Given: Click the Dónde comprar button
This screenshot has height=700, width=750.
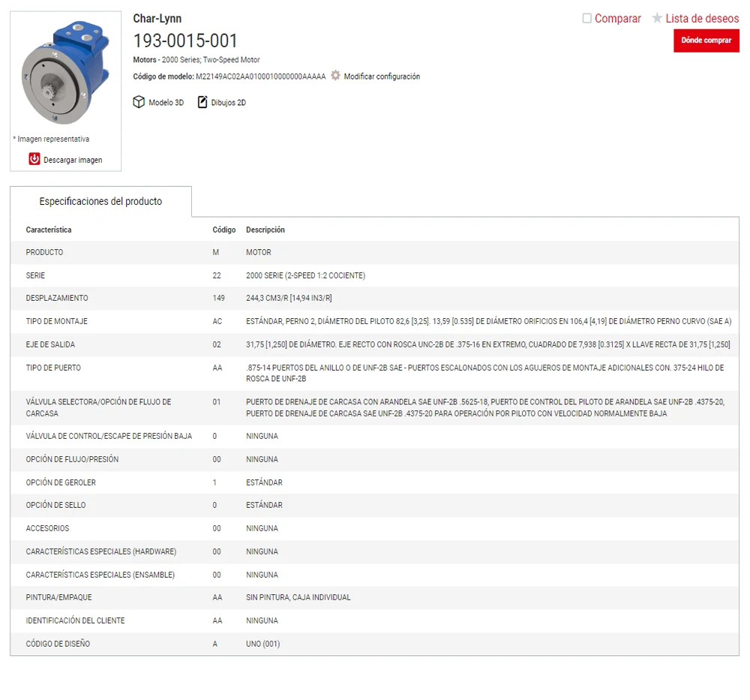Looking at the screenshot, I should pos(706,41).
